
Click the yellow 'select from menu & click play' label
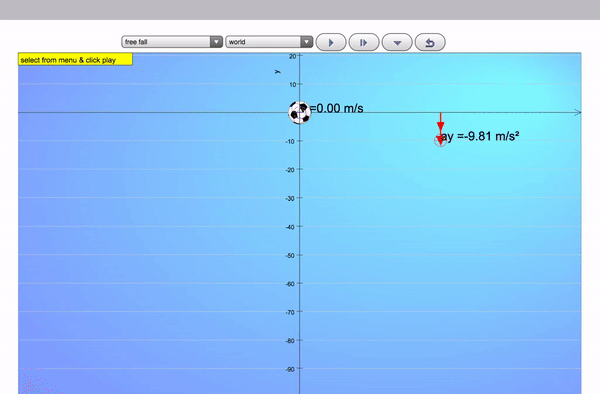click(x=75, y=59)
